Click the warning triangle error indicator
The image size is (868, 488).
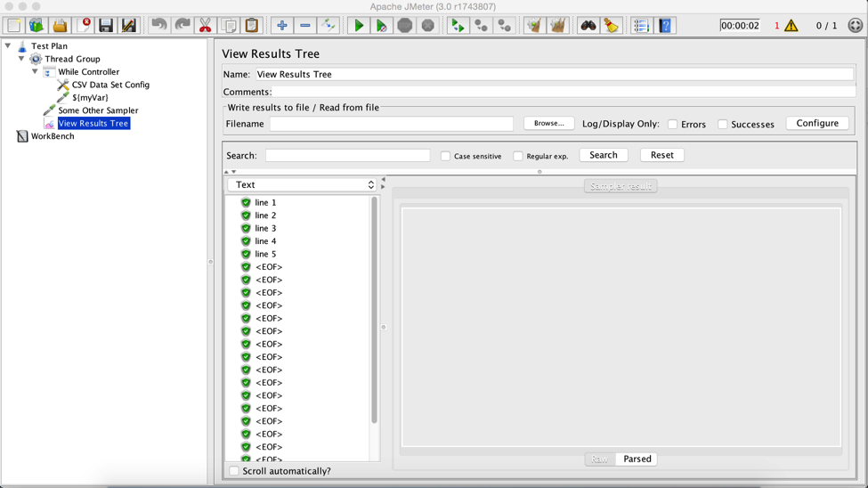(x=791, y=26)
